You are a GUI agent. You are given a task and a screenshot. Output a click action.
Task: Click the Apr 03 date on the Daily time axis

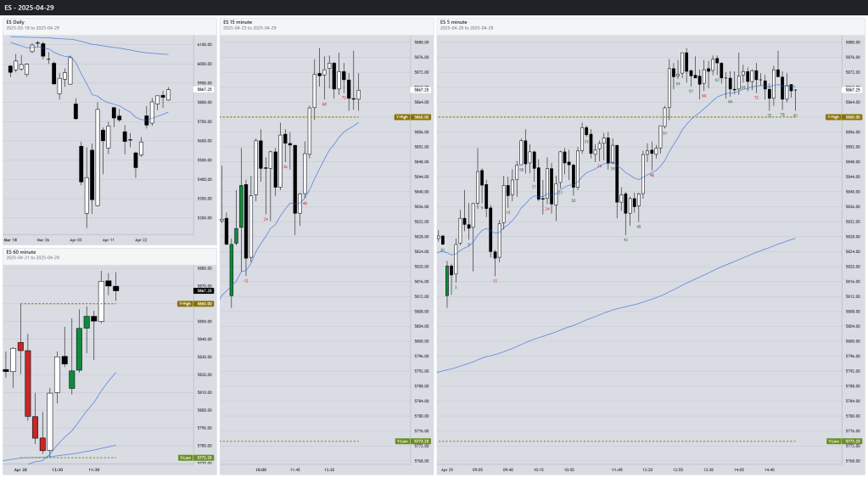(x=76, y=240)
